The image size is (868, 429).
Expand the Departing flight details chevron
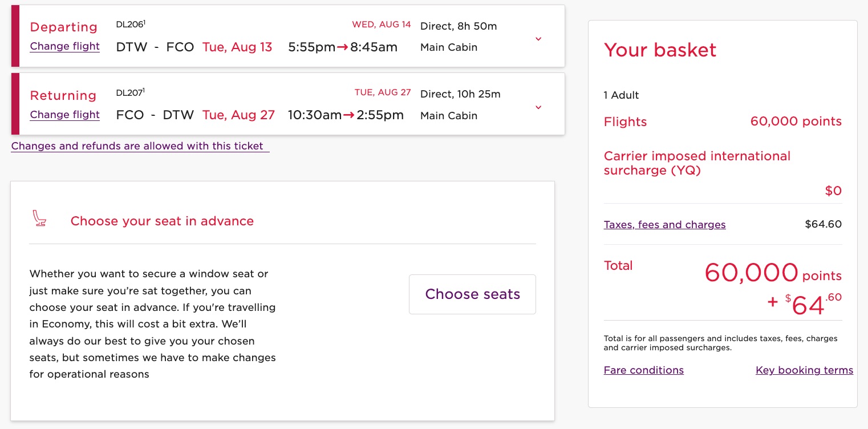[538, 39]
